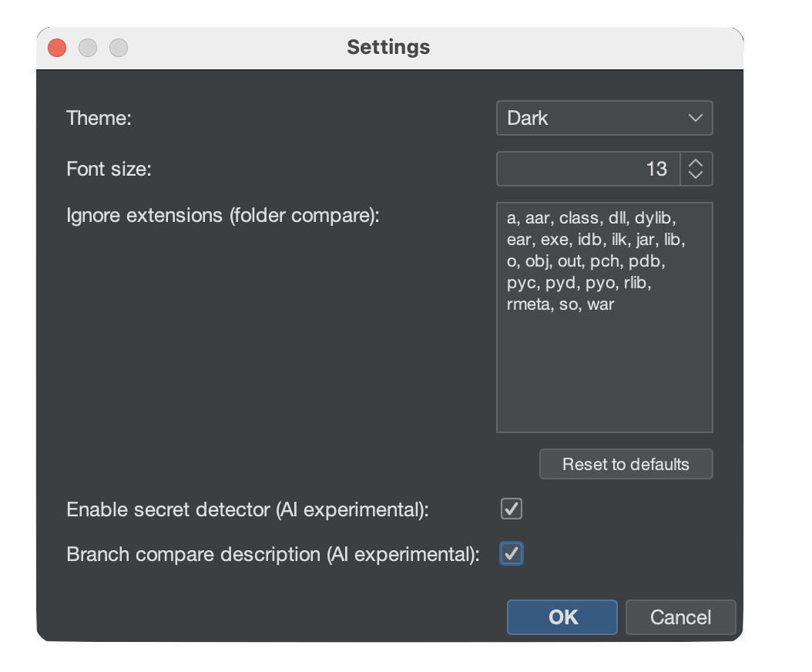The width and height of the screenshot is (812, 672).
Task: Confirm settings with the OK button
Action: click(x=562, y=617)
